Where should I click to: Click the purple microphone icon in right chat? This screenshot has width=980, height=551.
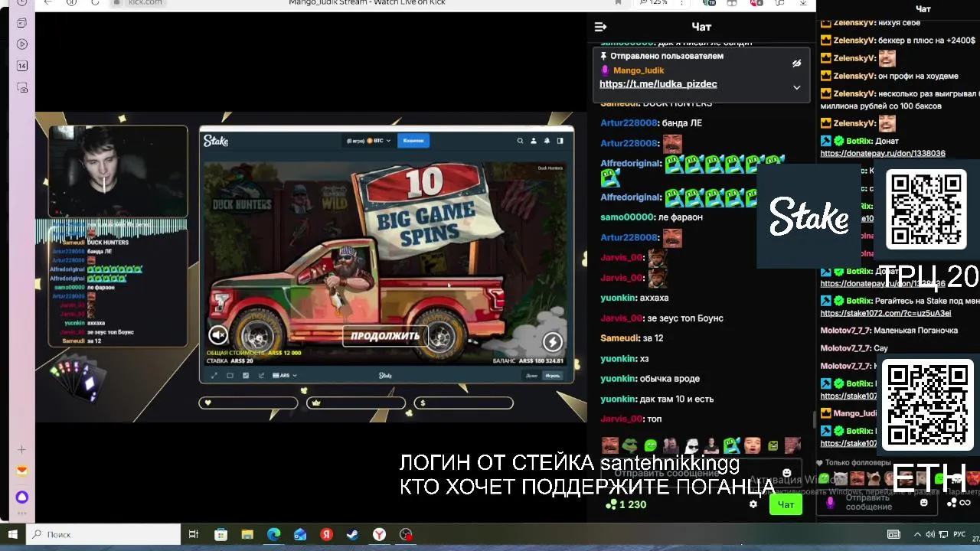(831, 503)
